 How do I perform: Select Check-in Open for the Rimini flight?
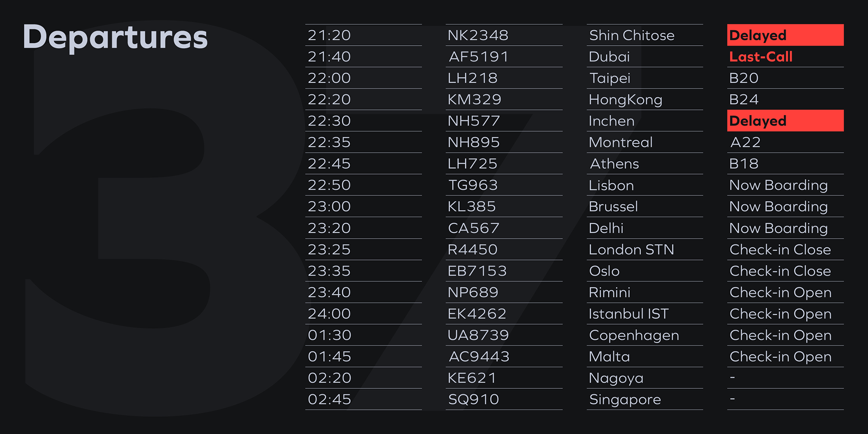[780, 292]
